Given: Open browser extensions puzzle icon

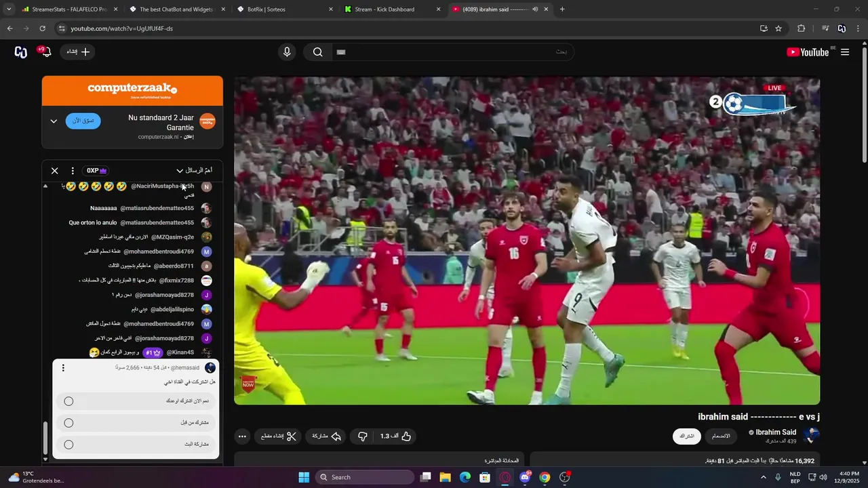Looking at the screenshot, I should pyautogui.click(x=802, y=28).
